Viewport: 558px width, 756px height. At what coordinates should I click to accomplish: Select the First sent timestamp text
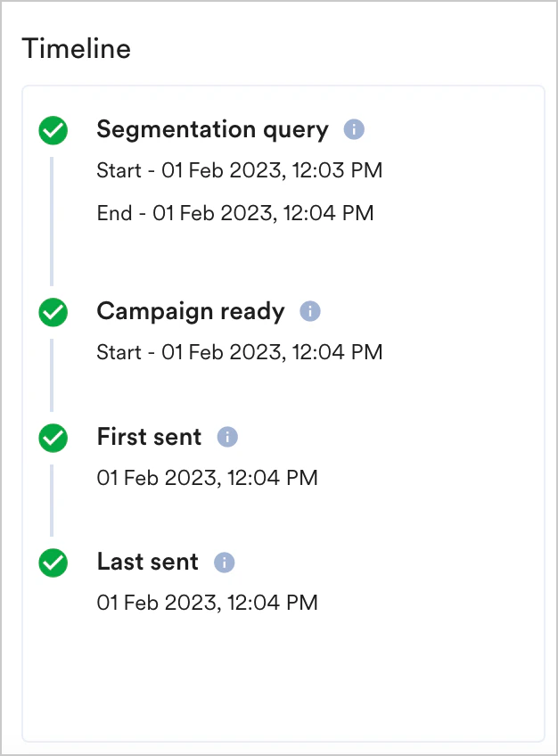[x=207, y=478]
